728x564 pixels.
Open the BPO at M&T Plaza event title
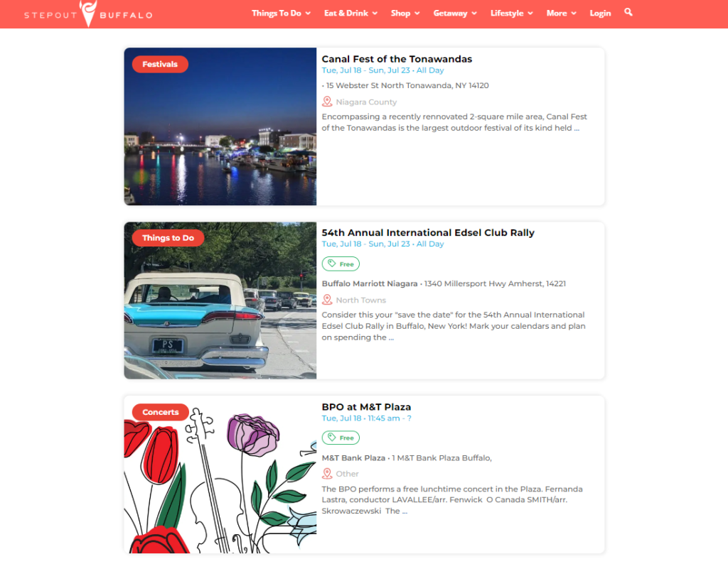pyautogui.click(x=366, y=407)
